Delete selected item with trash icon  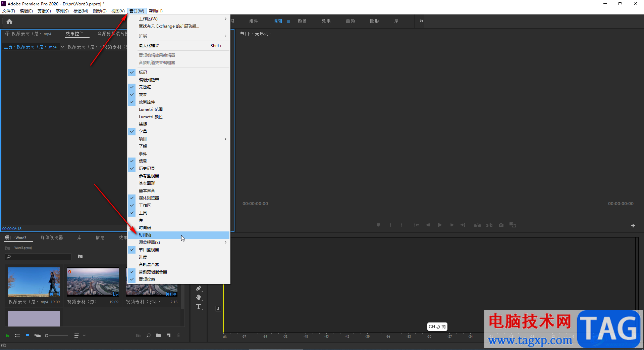pyautogui.click(x=178, y=336)
